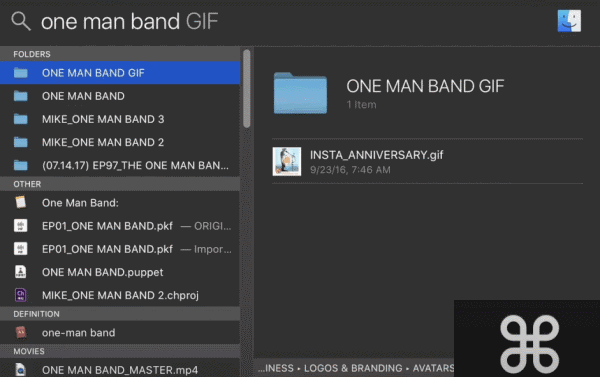600x377 pixels.
Task: Select the ONE MAN BAND.puppet result
Action: 120,272
